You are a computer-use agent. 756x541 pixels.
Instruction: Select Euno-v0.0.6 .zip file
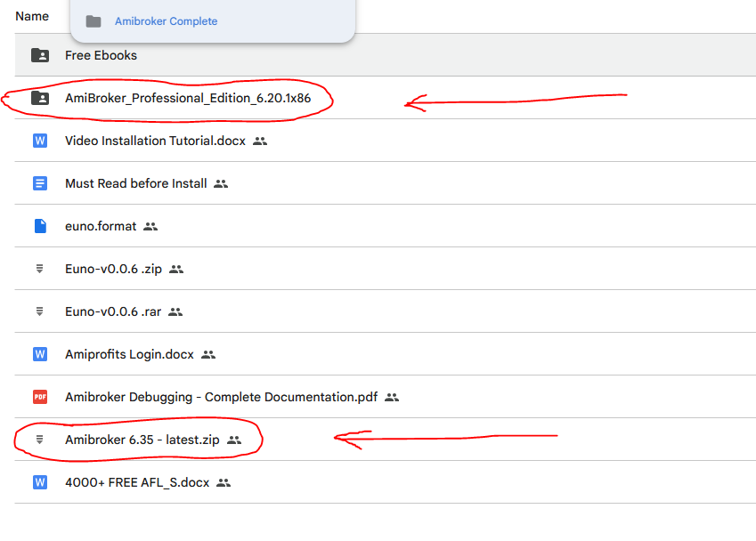113,269
